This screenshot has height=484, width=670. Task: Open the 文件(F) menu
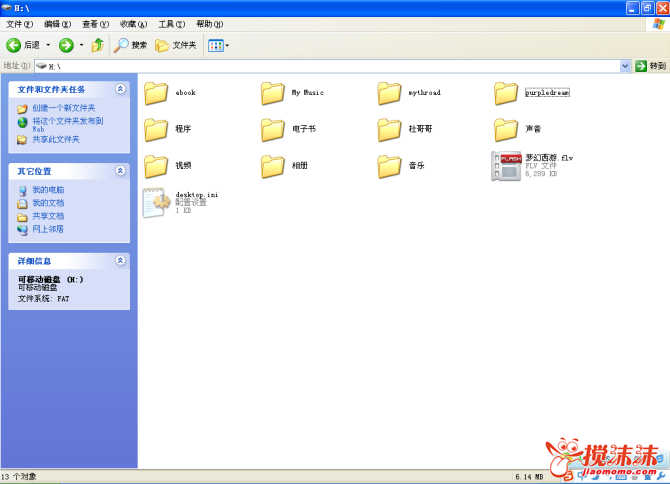pos(19,24)
